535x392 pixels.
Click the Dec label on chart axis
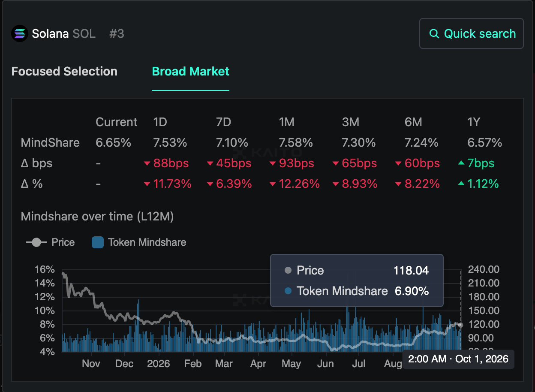pos(125,364)
